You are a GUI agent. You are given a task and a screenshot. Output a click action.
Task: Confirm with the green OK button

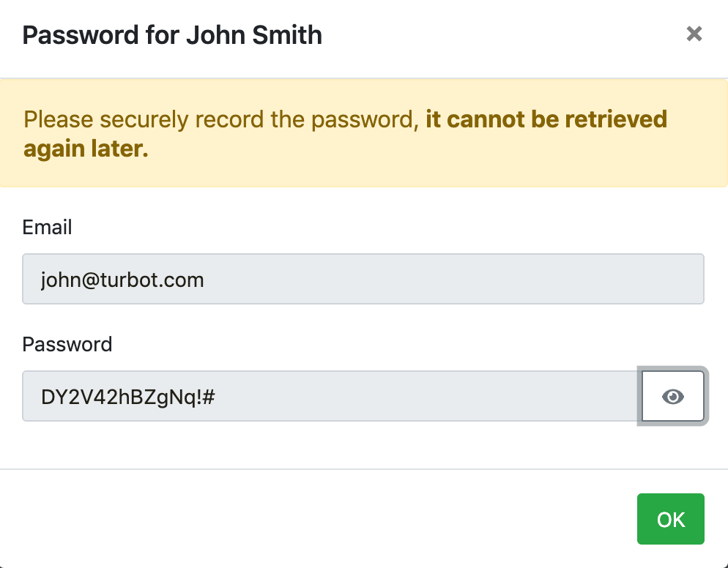click(x=670, y=519)
